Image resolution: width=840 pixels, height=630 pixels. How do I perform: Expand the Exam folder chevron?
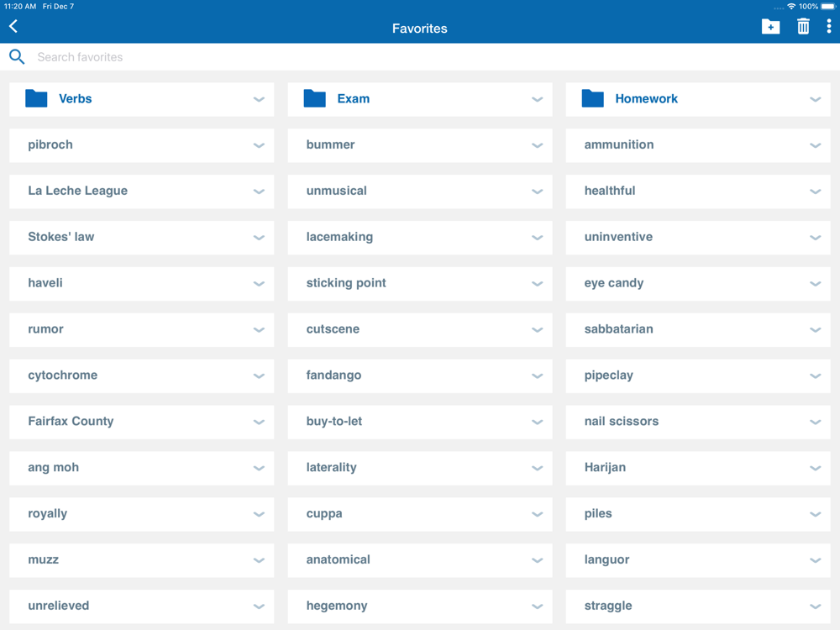tap(537, 99)
